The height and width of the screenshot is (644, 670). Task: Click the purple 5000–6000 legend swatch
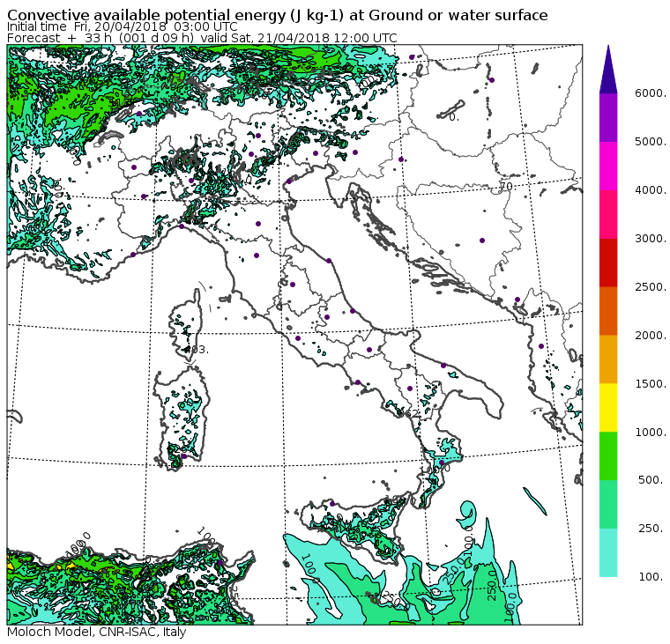pyautogui.click(x=608, y=117)
